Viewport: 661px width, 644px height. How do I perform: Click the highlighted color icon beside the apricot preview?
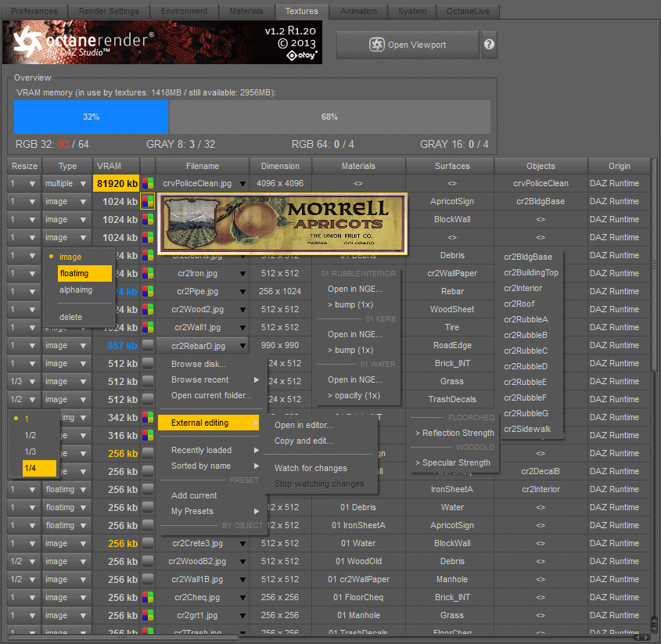[148, 202]
